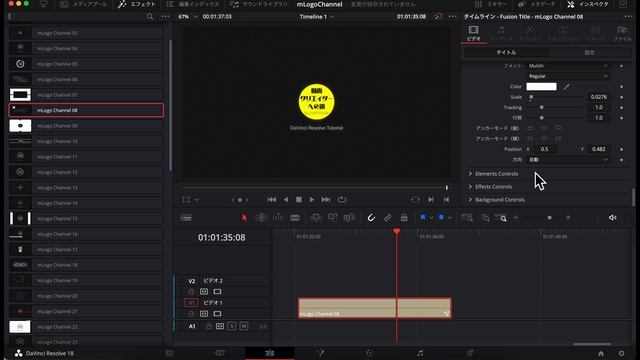
Task: Mute the A1 audio track
Action: (244, 326)
